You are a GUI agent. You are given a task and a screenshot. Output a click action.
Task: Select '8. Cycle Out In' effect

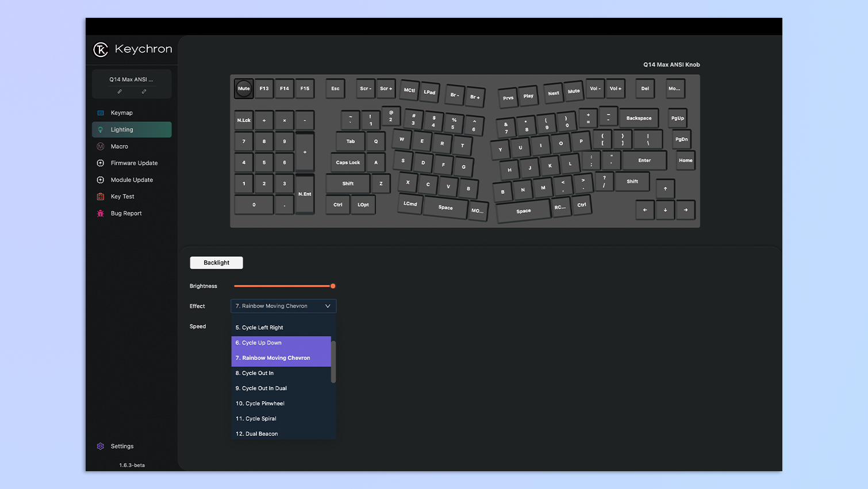pos(255,373)
